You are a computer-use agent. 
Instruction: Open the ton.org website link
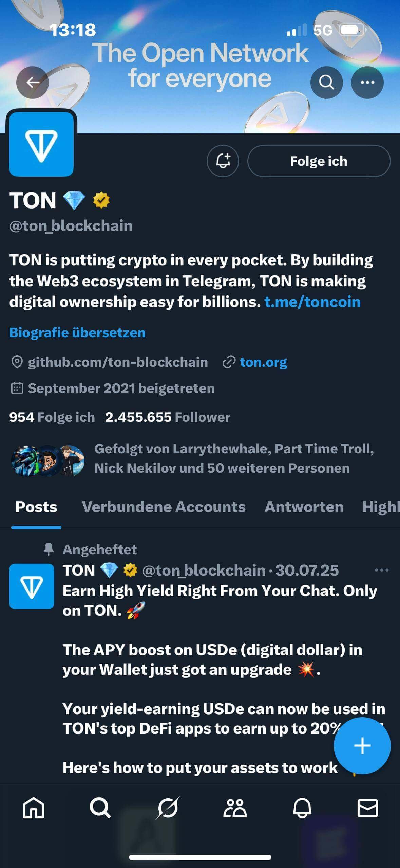pyautogui.click(x=263, y=362)
